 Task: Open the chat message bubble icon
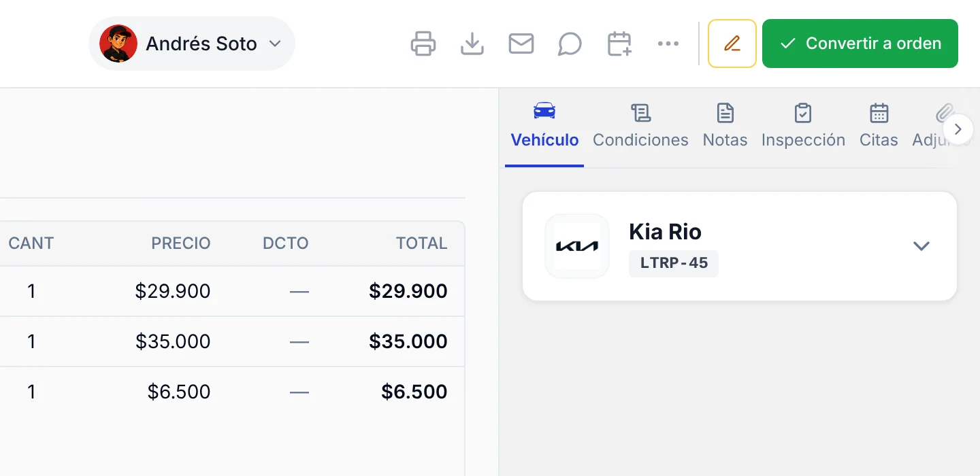point(570,44)
